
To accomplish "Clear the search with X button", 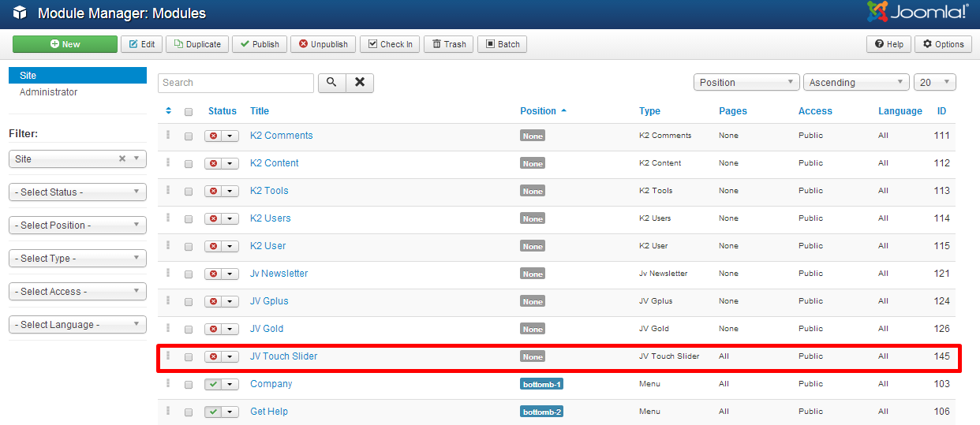I will [x=360, y=83].
